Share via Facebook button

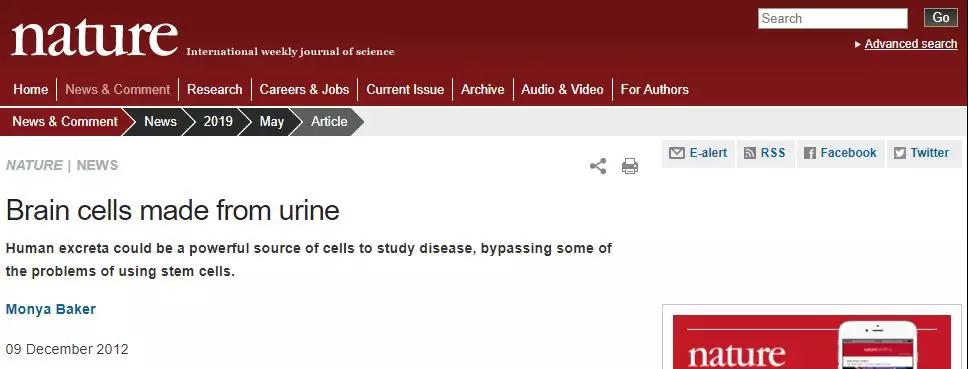coord(840,153)
